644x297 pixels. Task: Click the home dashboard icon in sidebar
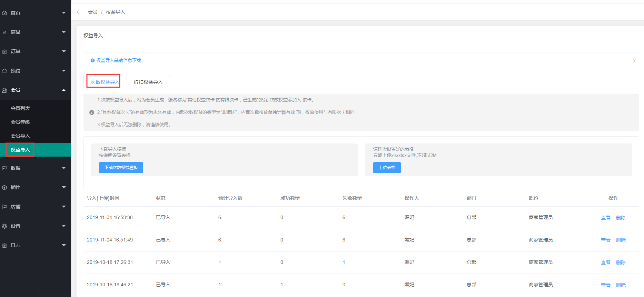[x=4, y=13]
